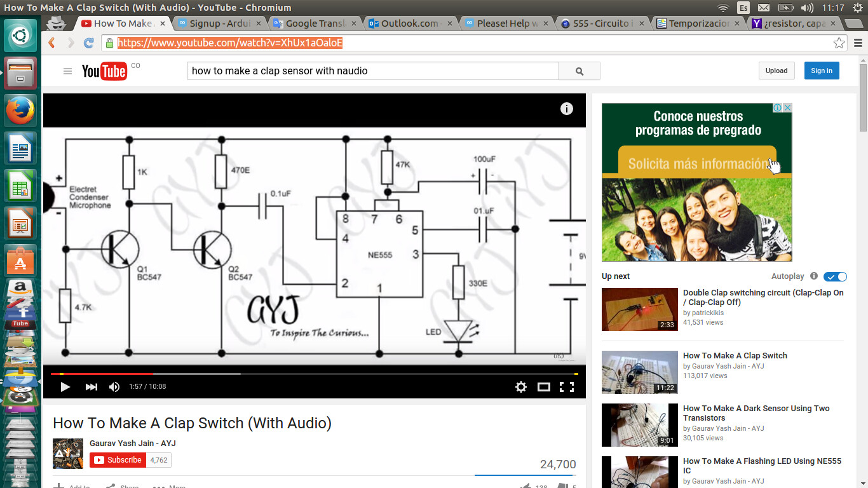Open Ubuntu Dash launcher

pyautogui.click(x=20, y=36)
